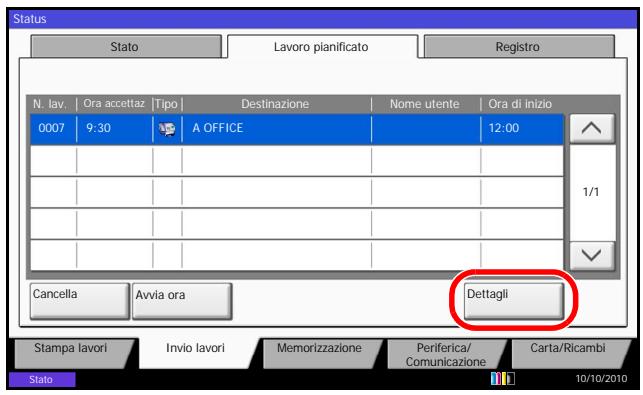The image size is (643, 395).
Task: Click the toner level indicator icon
Action: coord(503,378)
